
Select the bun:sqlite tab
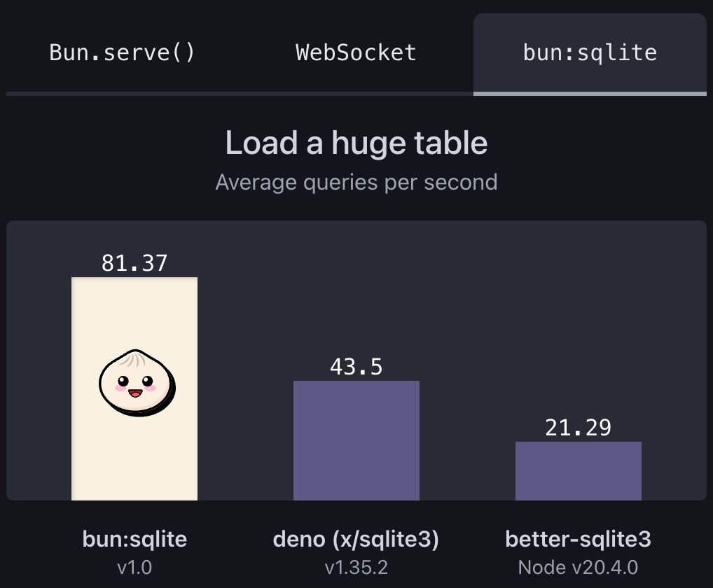click(590, 53)
